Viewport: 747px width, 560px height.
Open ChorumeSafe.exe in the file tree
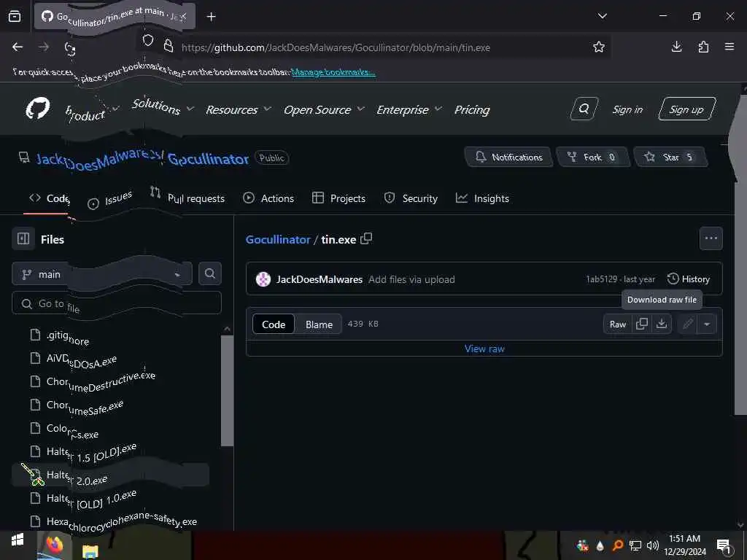coord(85,406)
